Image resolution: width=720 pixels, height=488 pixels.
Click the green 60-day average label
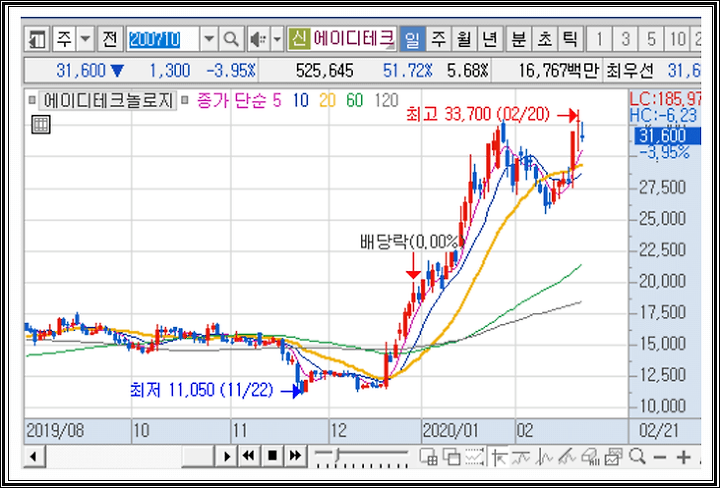coord(354,100)
